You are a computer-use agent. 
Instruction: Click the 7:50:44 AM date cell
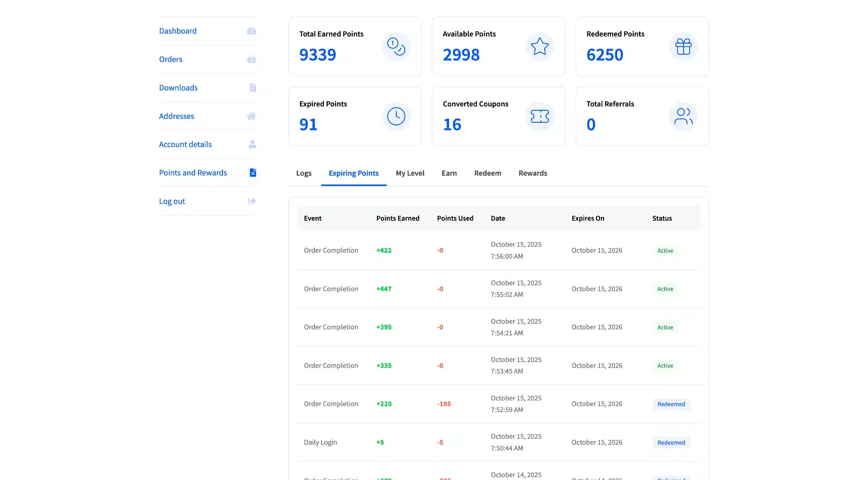tap(516, 442)
